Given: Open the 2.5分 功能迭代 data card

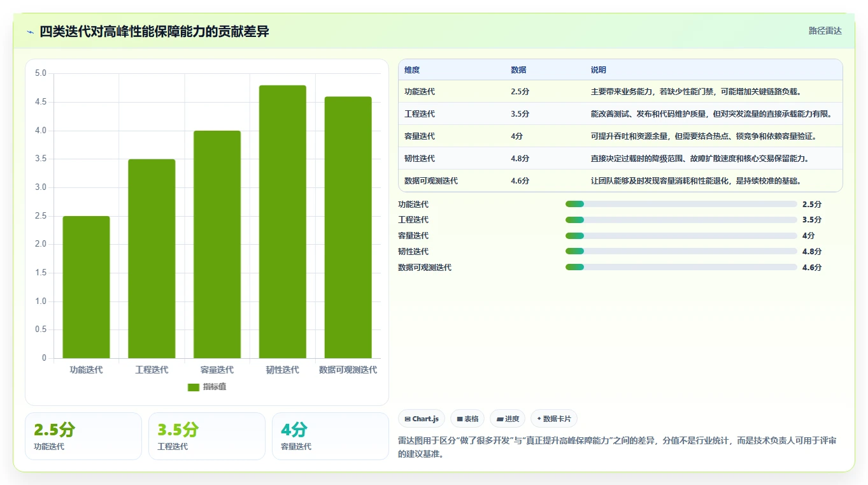Looking at the screenshot, I should [83, 436].
